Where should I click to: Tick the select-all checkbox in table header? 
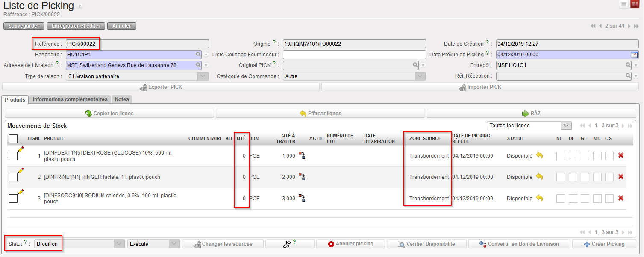pos(13,138)
